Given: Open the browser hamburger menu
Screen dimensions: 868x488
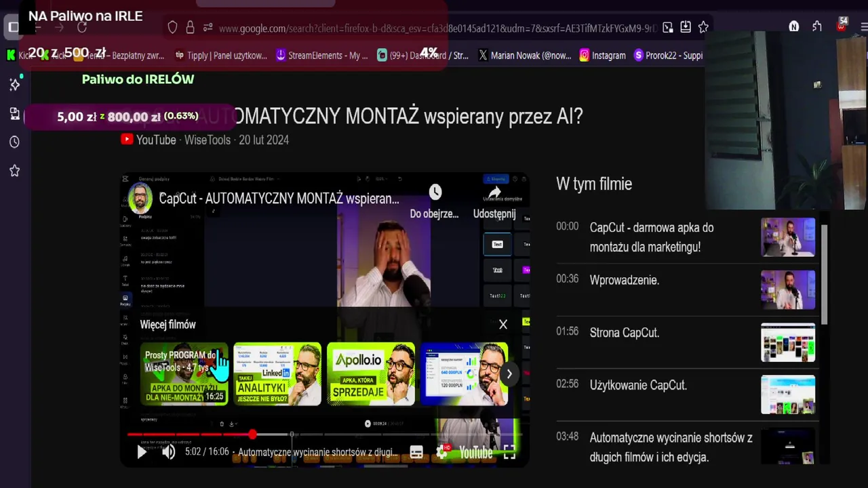Looking at the screenshot, I should (x=863, y=27).
